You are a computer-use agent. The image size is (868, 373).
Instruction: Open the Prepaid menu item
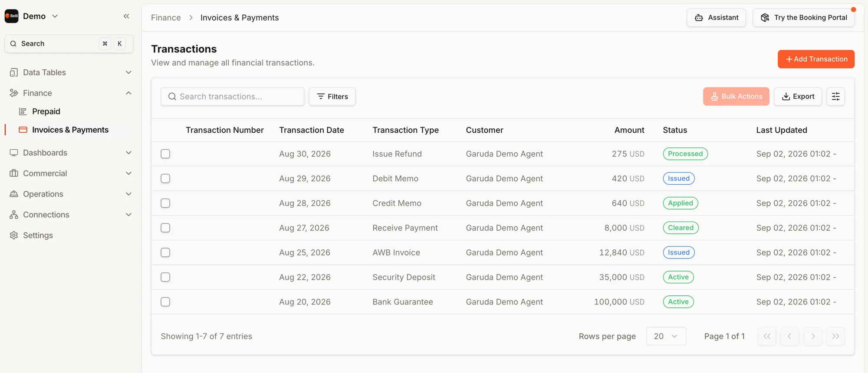coord(46,111)
